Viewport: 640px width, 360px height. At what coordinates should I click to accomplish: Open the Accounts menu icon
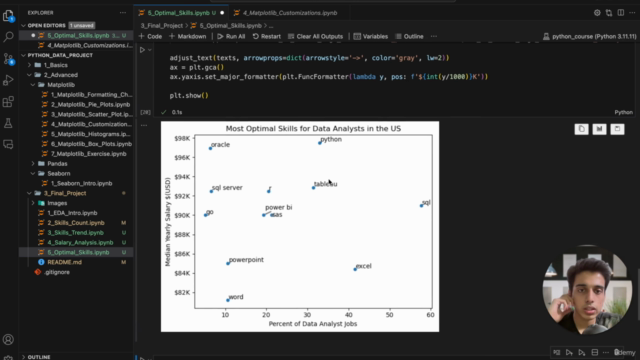[8, 340]
